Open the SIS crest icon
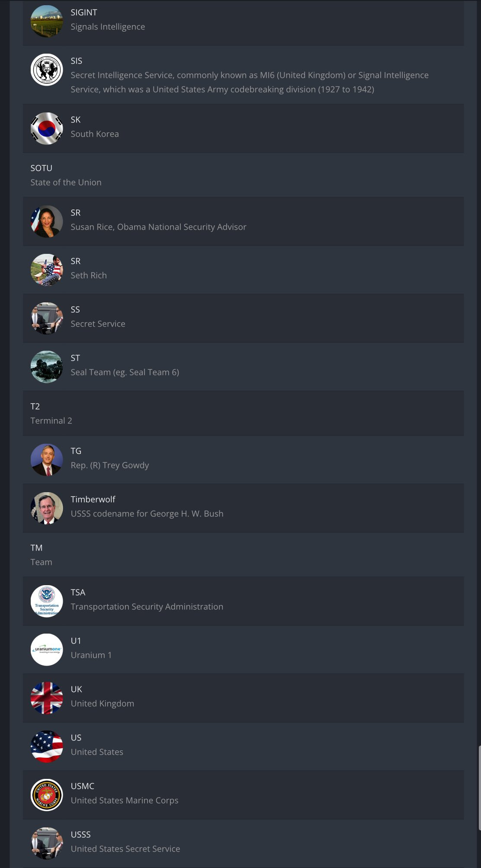The width and height of the screenshot is (481, 868). coord(47,70)
